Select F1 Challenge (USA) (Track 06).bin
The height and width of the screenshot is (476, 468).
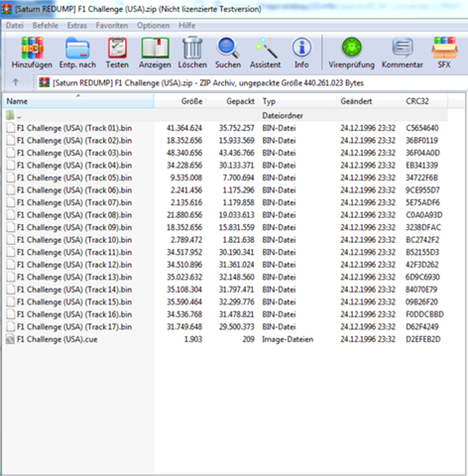click(74, 190)
